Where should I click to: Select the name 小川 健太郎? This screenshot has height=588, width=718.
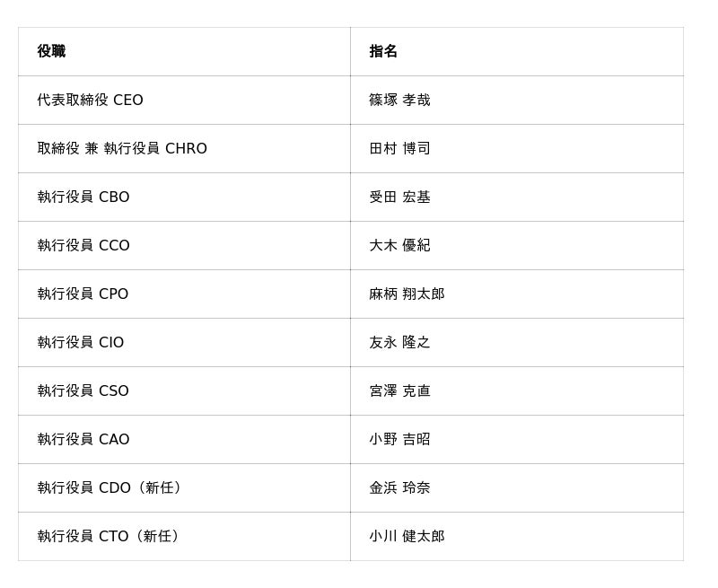407,536
